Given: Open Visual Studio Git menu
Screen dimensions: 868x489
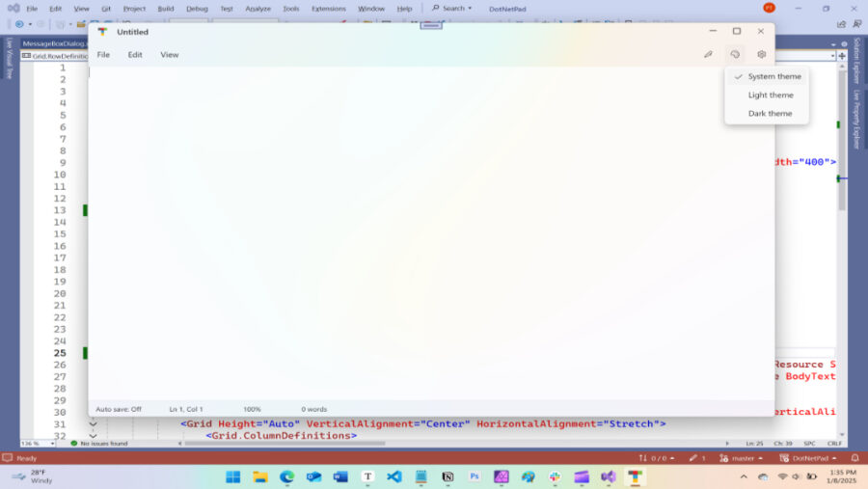Looking at the screenshot, I should [x=106, y=9].
